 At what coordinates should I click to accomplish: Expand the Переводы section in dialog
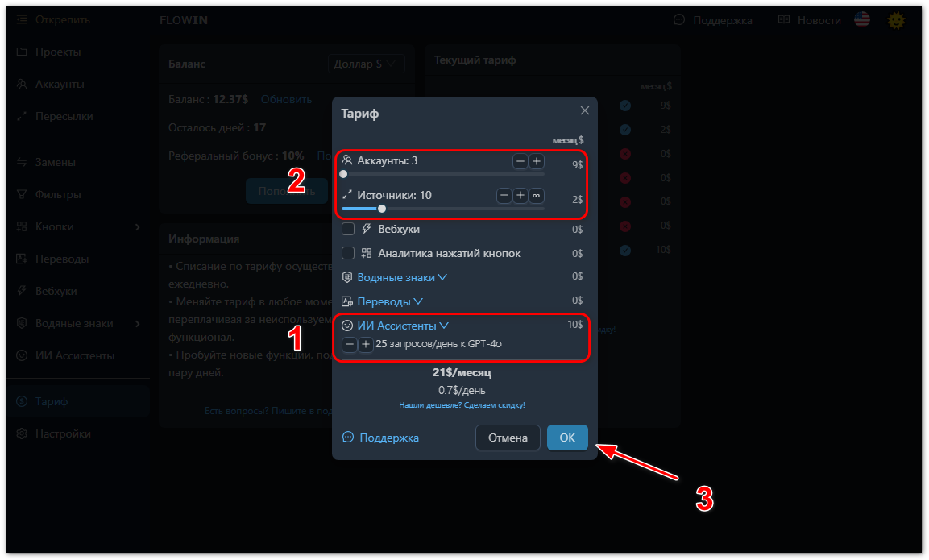390,301
